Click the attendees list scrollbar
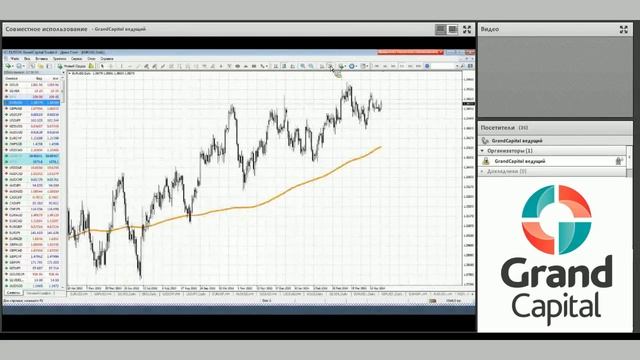This screenshot has width=640, height=360. 629,161
